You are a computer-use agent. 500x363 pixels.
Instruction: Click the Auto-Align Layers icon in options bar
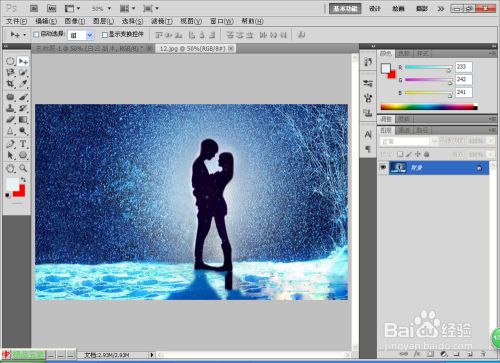coord(301,35)
